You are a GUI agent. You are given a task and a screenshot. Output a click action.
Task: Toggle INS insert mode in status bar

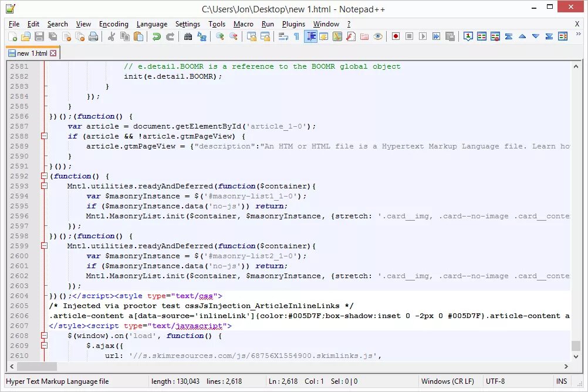562,381
